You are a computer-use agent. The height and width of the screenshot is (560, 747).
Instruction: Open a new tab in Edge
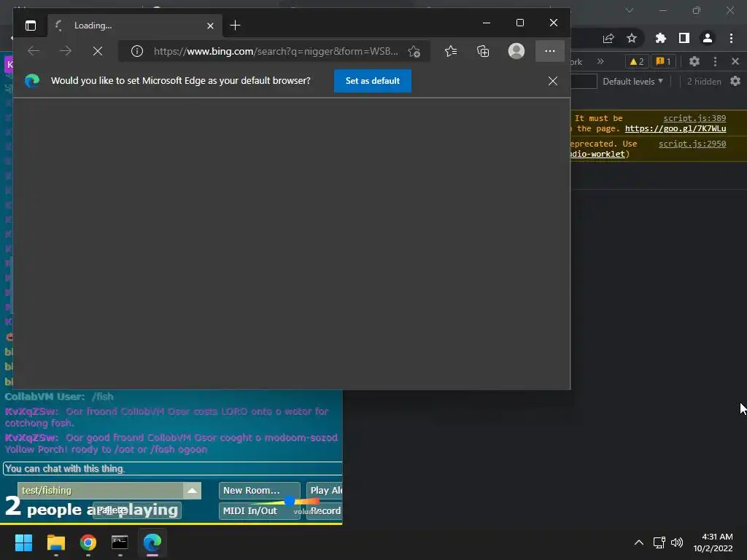(235, 26)
